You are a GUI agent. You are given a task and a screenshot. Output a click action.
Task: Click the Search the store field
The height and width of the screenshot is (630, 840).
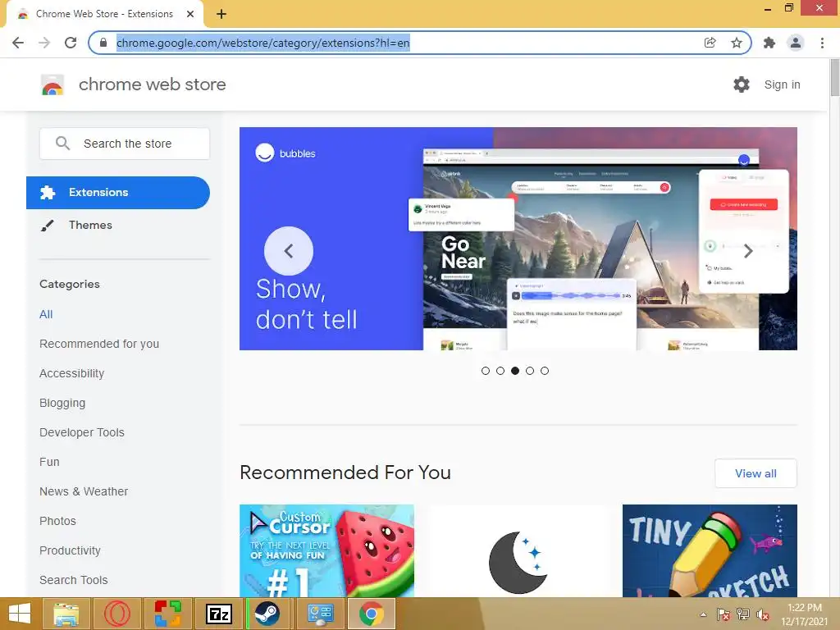(x=125, y=144)
